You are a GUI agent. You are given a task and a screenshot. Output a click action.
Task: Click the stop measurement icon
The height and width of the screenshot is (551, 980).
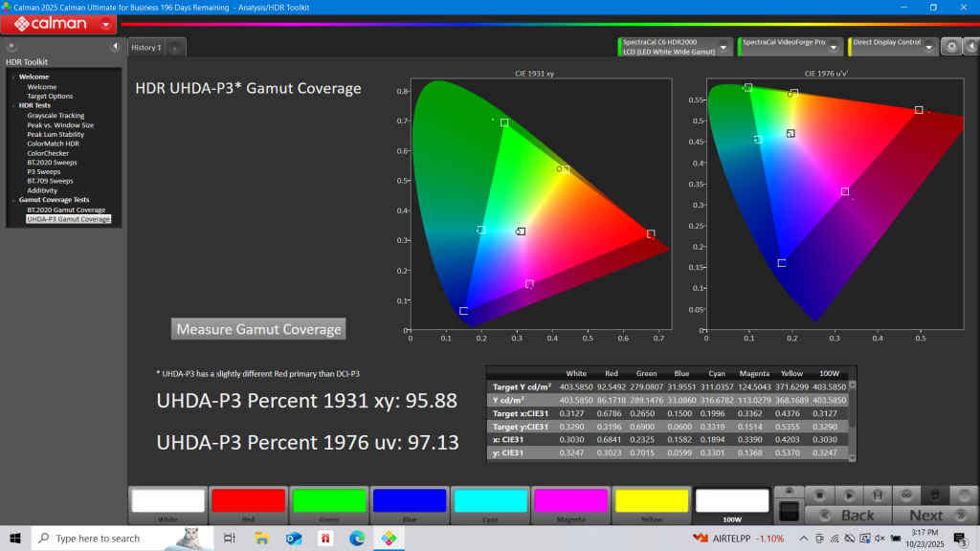820,495
